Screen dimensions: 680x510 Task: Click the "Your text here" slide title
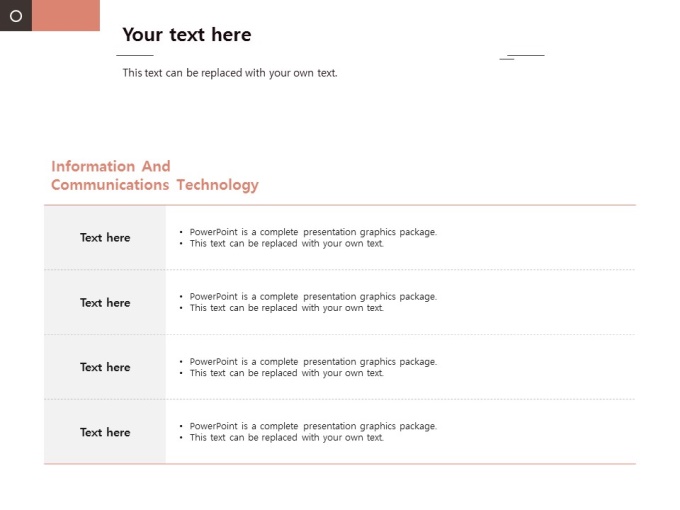(187, 35)
